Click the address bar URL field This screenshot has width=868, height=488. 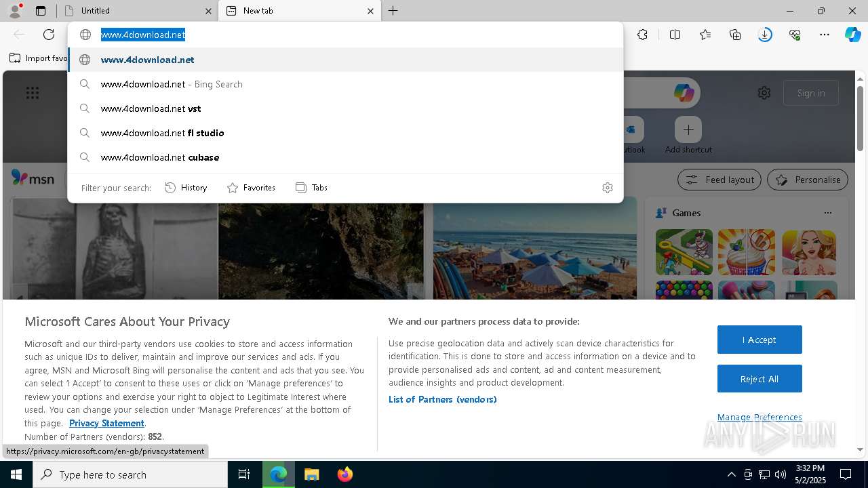click(345, 35)
